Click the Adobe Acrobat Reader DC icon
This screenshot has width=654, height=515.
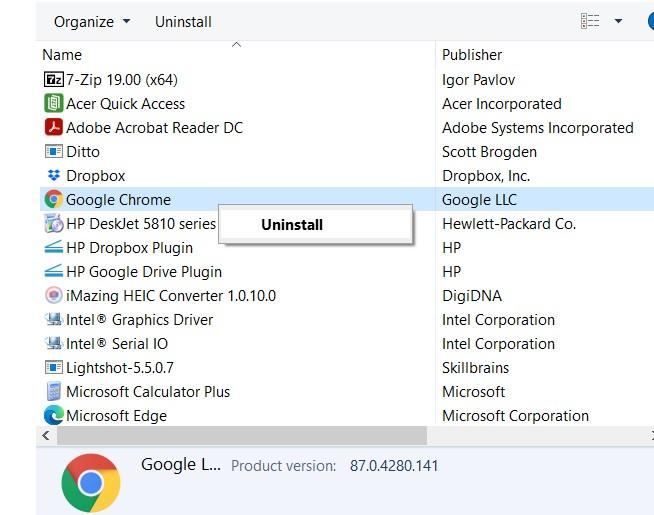(x=53, y=127)
